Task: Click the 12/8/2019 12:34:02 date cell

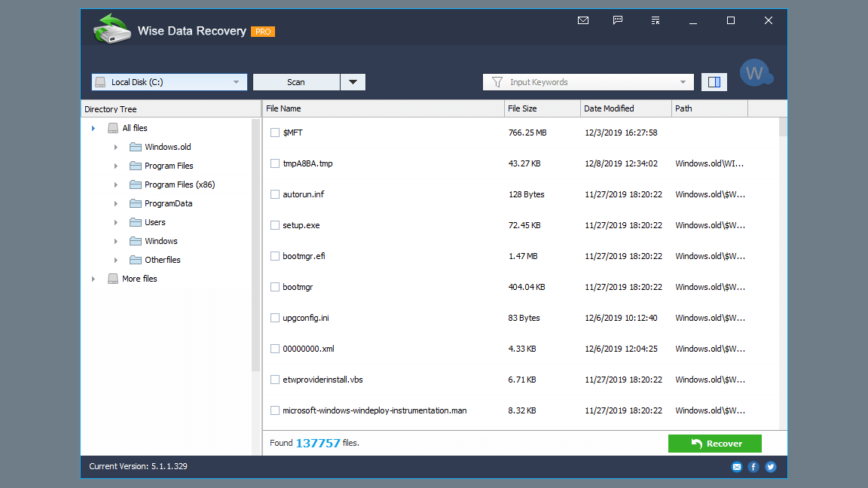Action: tap(621, 163)
